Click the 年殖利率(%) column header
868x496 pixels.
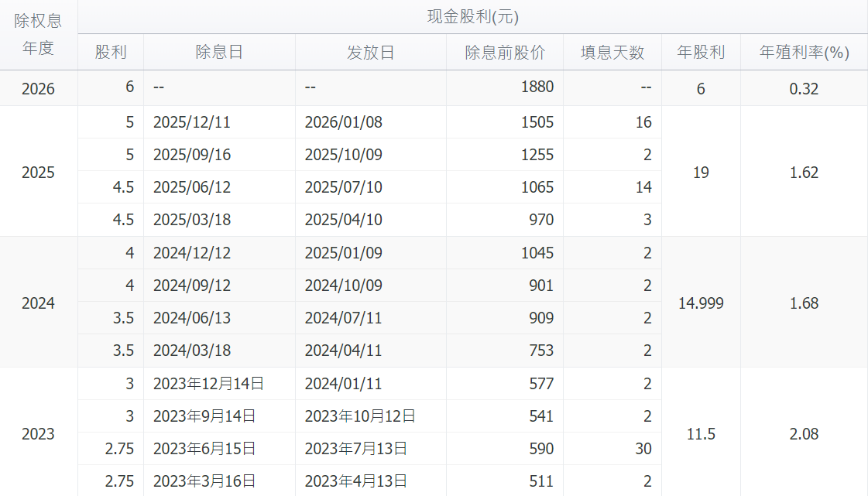coord(804,53)
